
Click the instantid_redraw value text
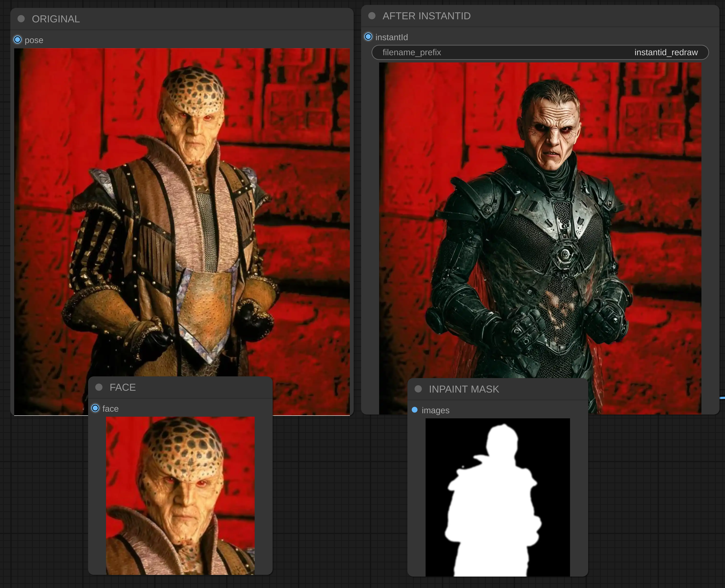point(666,53)
